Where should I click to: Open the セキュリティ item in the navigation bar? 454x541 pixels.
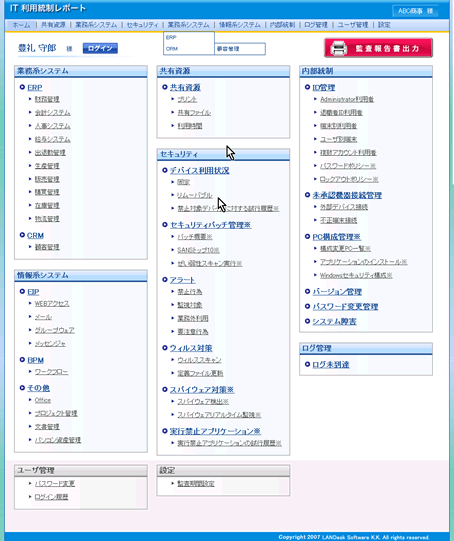click(x=142, y=25)
